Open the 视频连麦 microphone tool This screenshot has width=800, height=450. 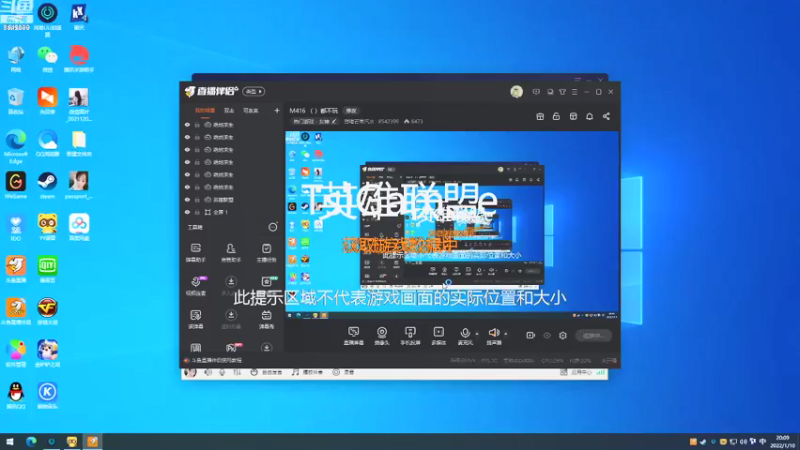coord(195,286)
